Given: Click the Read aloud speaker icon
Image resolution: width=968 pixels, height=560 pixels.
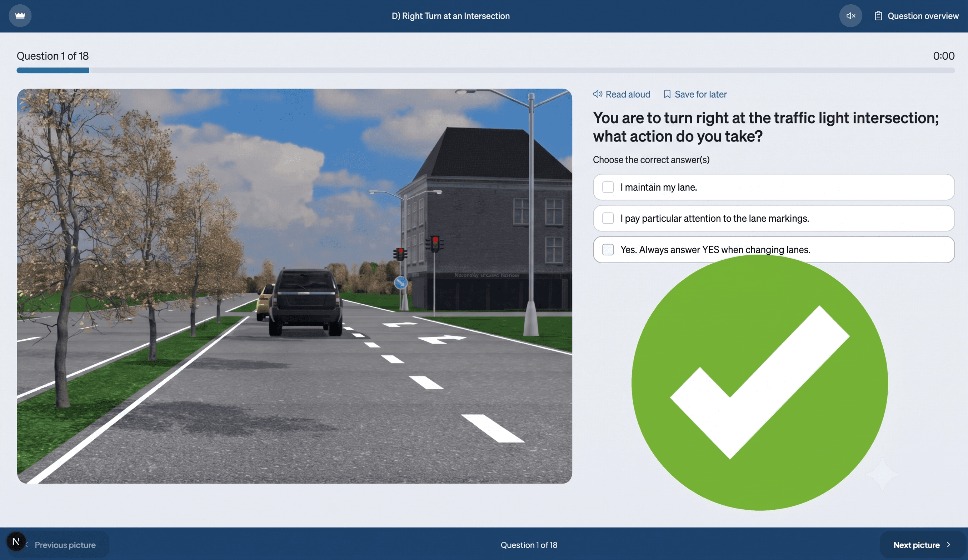Looking at the screenshot, I should (x=598, y=94).
